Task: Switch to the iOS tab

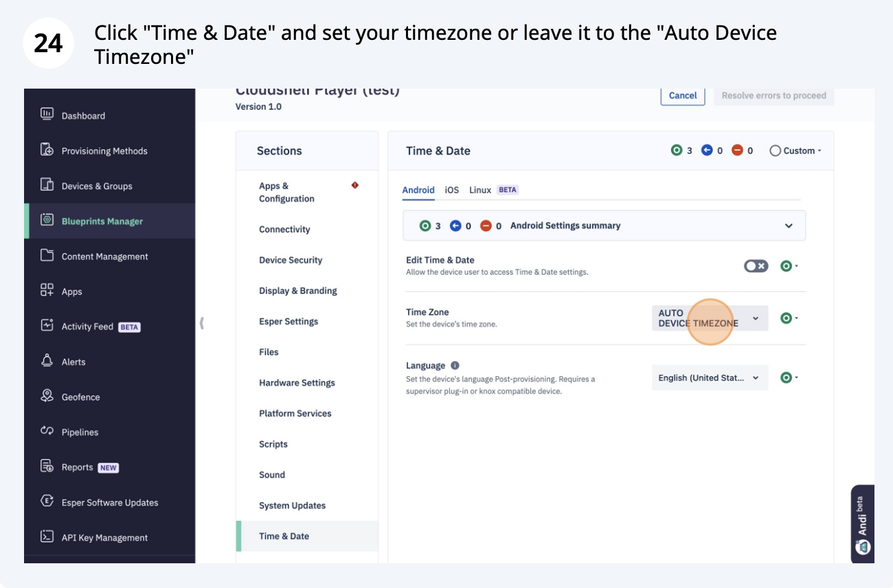Action: [x=452, y=190]
